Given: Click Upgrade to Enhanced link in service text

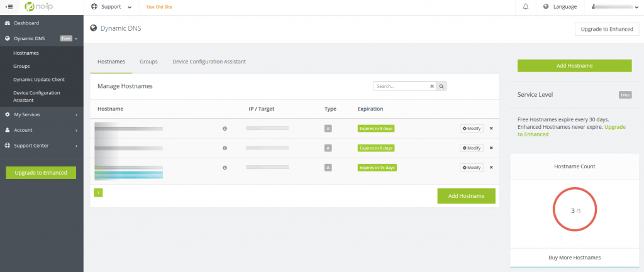Looking at the screenshot, I should click(x=572, y=131).
